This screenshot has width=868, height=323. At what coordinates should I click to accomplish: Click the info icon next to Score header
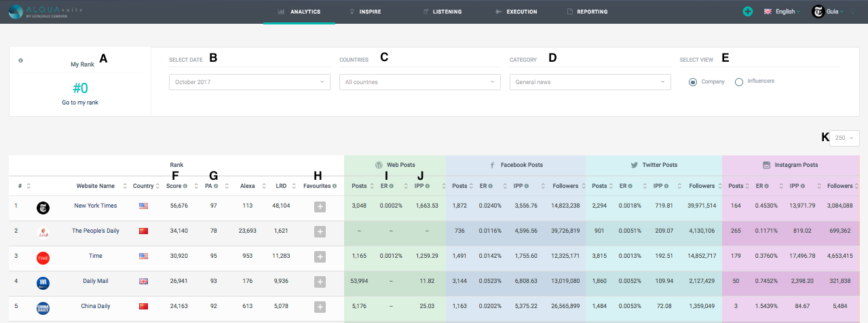coord(185,186)
